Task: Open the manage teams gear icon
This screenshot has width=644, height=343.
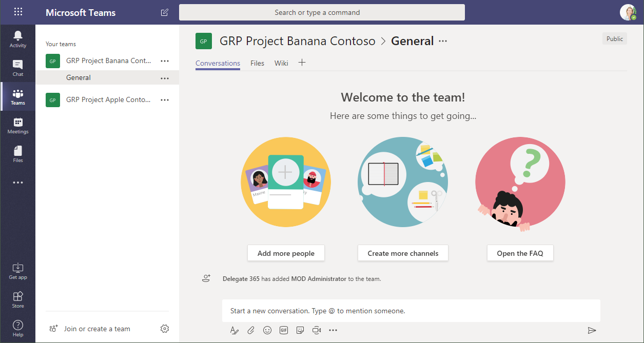Action: 165,329
